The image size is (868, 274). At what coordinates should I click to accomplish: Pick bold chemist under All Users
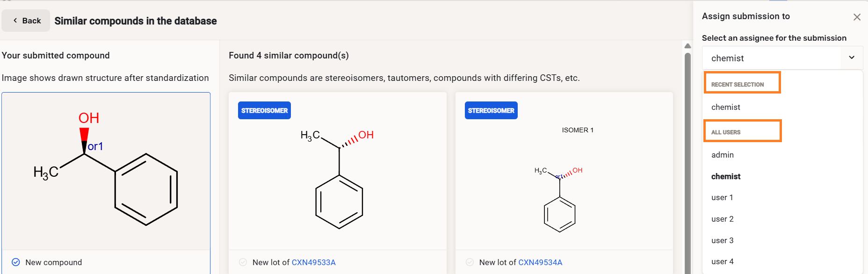726,176
